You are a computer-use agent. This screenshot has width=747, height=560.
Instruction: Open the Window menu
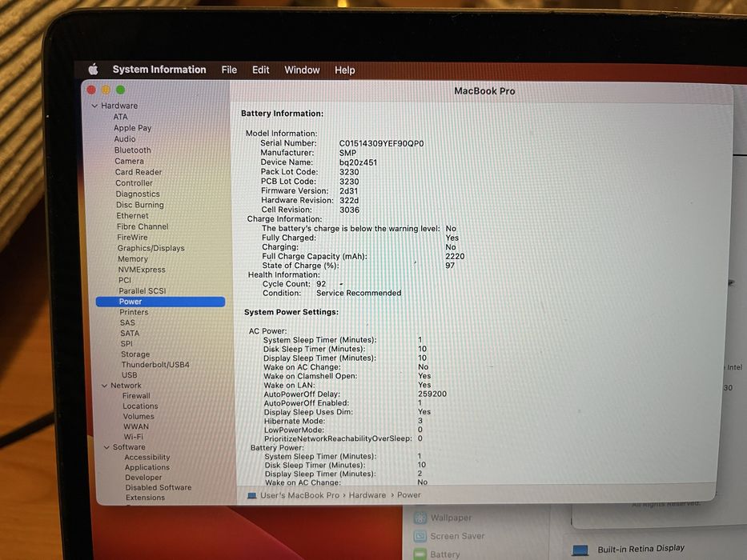[302, 70]
